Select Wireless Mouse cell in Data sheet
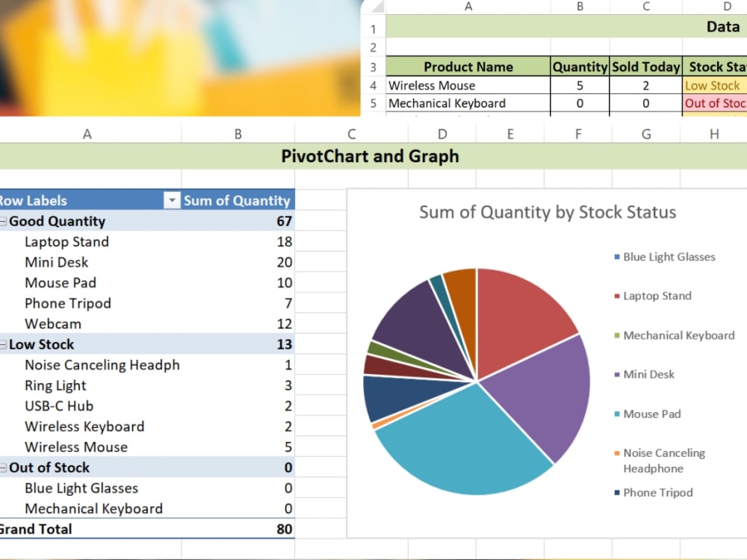The height and width of the screenshot is (560, 747). point(468,85)
